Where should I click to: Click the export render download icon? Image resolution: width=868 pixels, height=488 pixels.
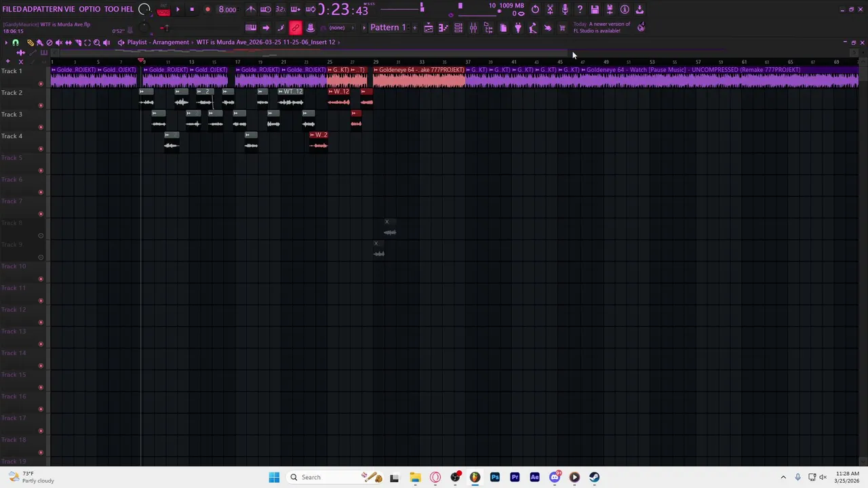[x=639, y=9]
